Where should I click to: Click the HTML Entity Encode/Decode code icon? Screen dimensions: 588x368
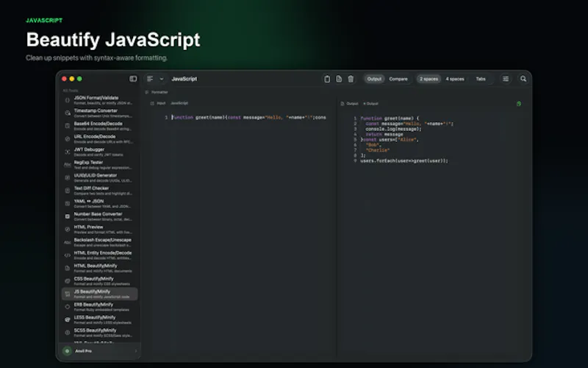click(68, 255)
